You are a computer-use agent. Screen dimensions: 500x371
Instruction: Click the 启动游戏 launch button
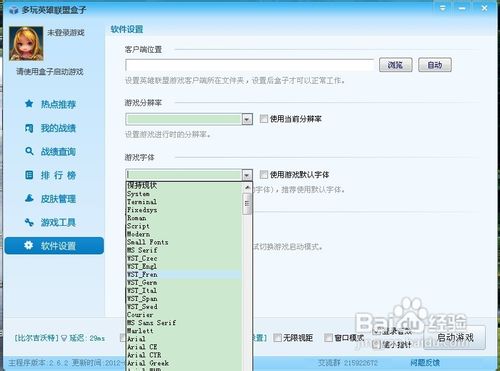coord(455,338)
